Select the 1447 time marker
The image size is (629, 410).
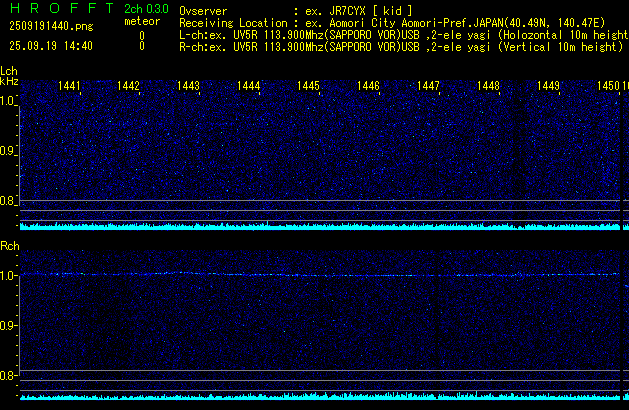click(429, 87)
